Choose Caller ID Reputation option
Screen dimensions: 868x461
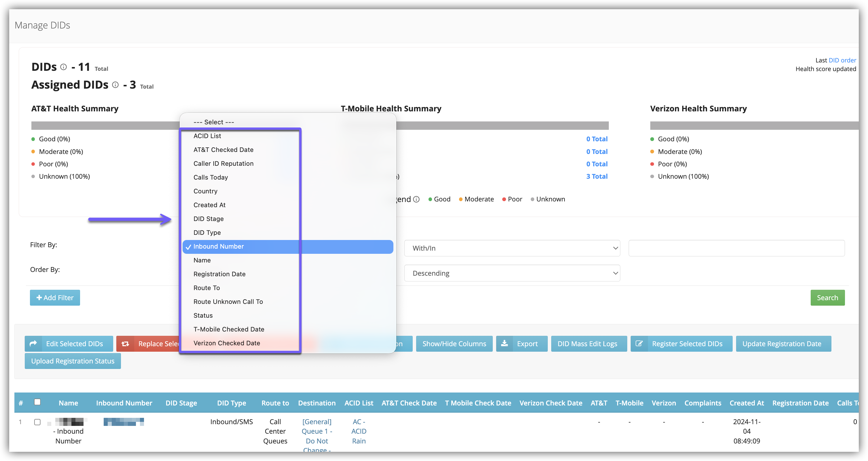tap(223, 164)
